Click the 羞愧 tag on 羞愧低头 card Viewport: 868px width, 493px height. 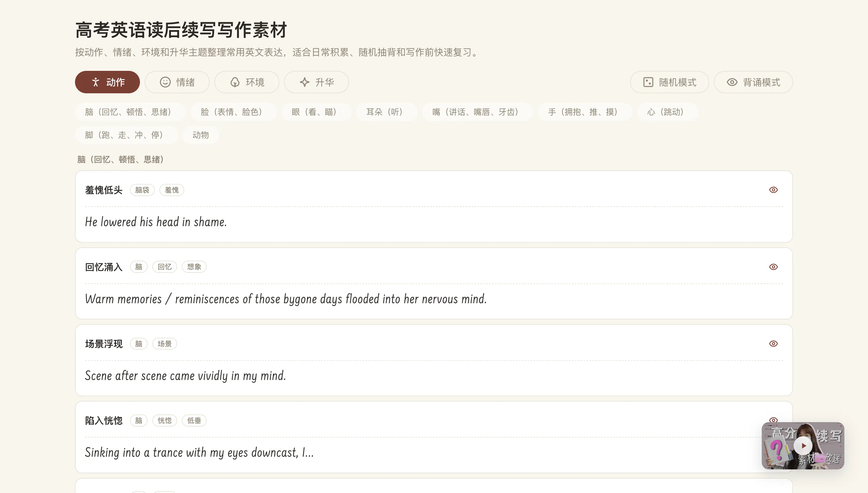point(172,190)
